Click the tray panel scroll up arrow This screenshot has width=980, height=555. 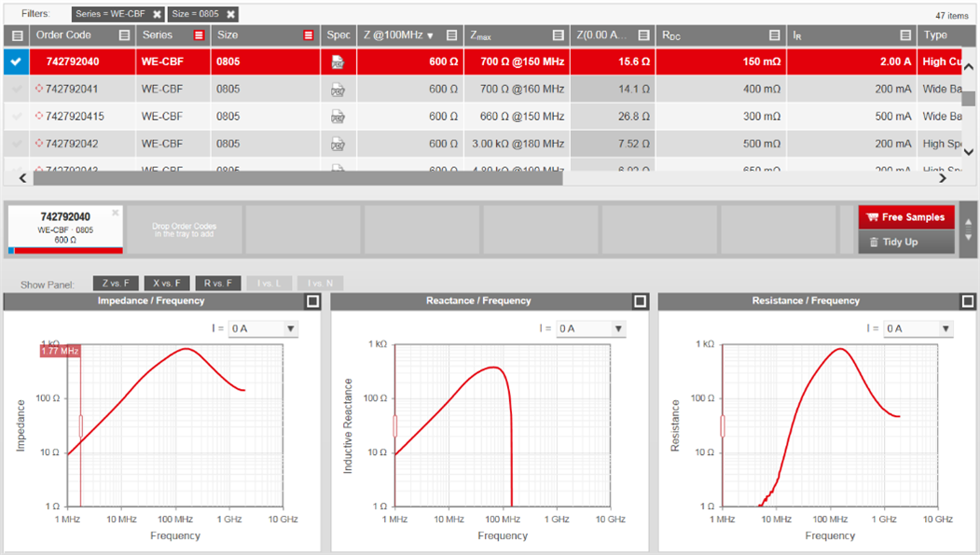click(968, 223)
